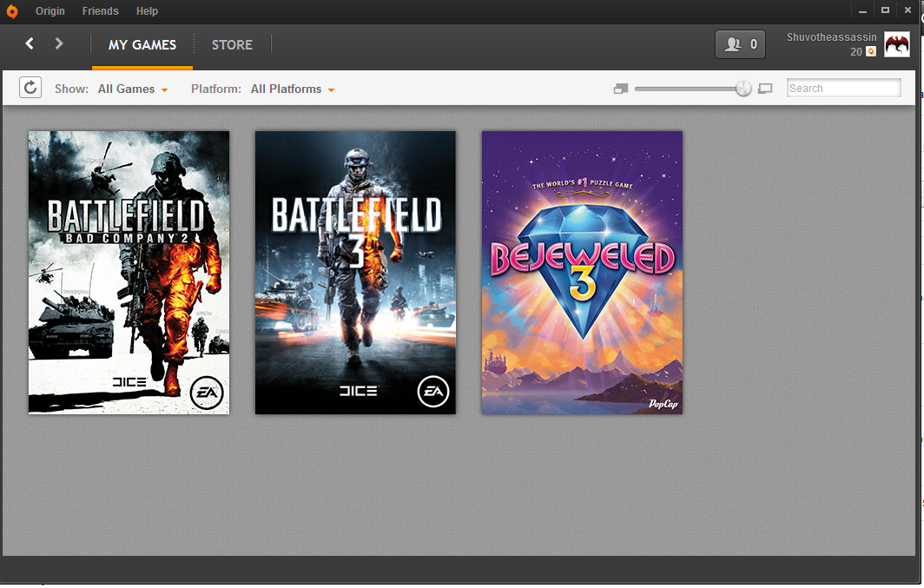Click the tile size slider handle

(x=743, y=89)
